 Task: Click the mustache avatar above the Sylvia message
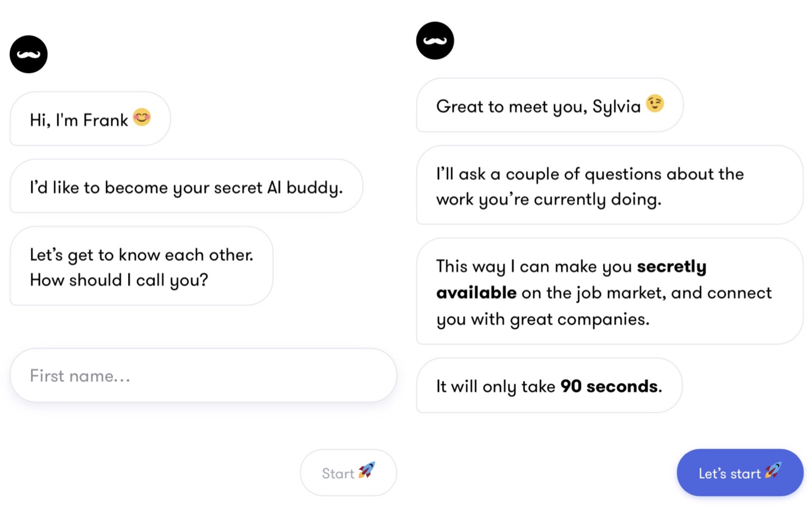[435, 41]
